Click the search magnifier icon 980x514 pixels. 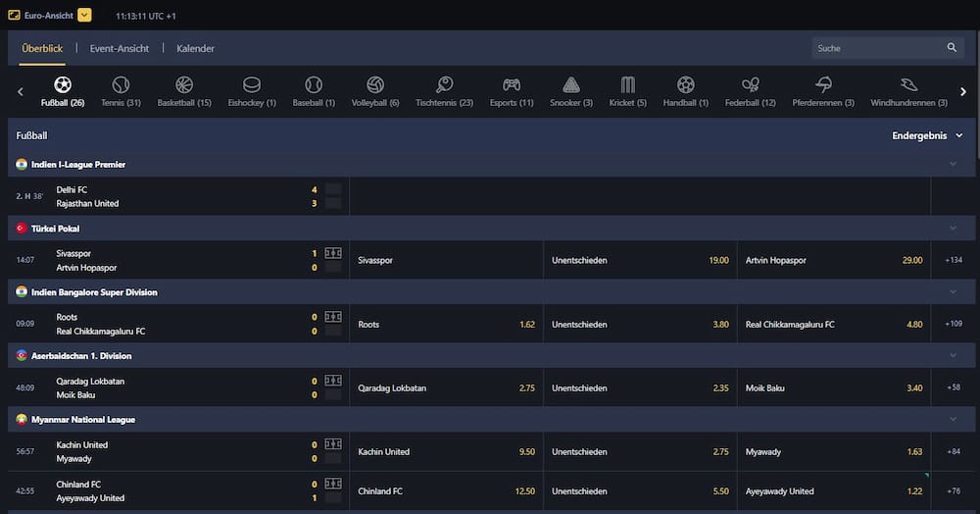click(952, 48)
